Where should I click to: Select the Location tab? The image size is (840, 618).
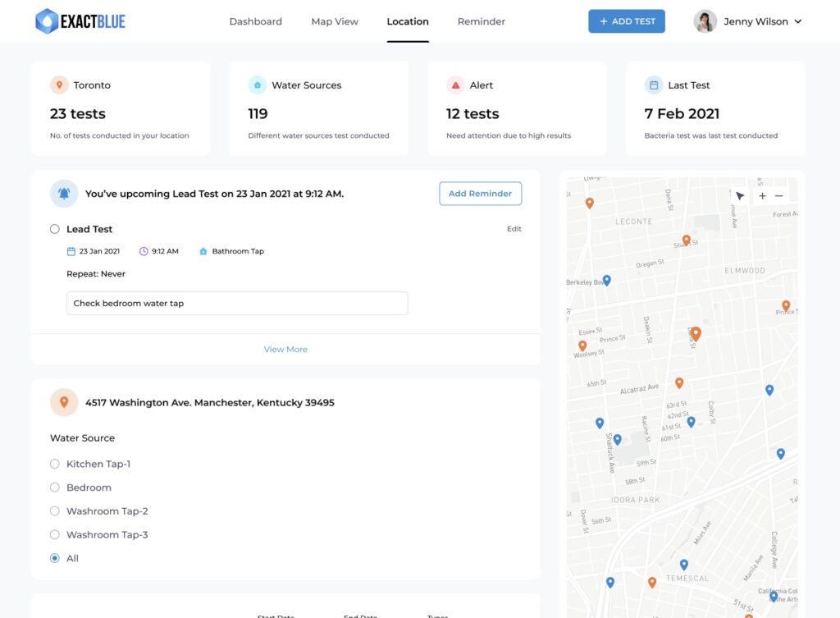pyautogui.click(x=408, y=21)
